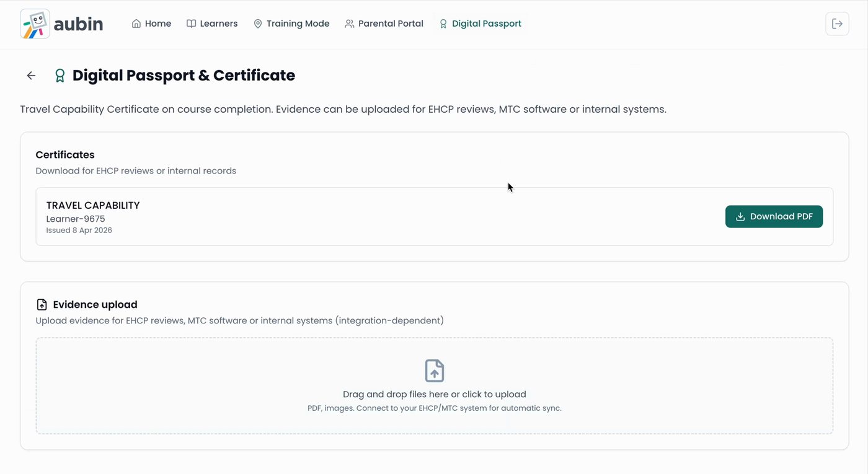Click the TRAVEL CAPABILITY certificate title
The height and width of the screenshot is (474, 868).
pos(93,205)
